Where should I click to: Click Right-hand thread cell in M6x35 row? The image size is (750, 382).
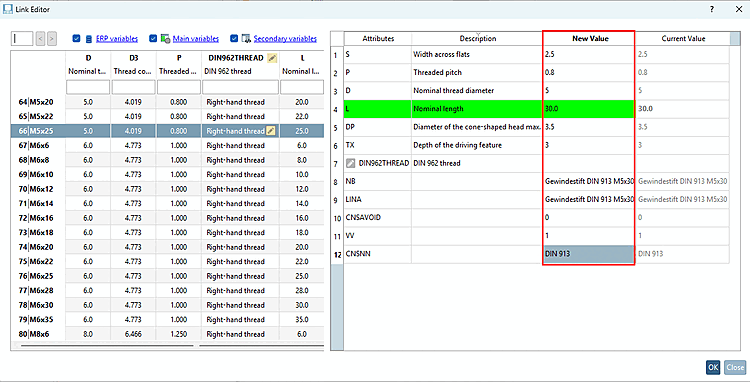241,319
